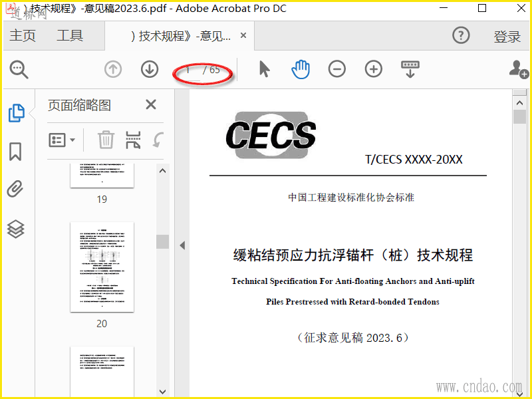Click the Technical Specification For Anti-floating line

353,281
